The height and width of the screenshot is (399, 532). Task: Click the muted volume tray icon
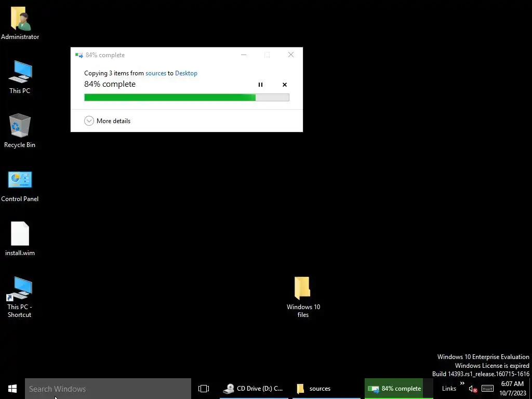pyautogui.click(x=473, y=389)
